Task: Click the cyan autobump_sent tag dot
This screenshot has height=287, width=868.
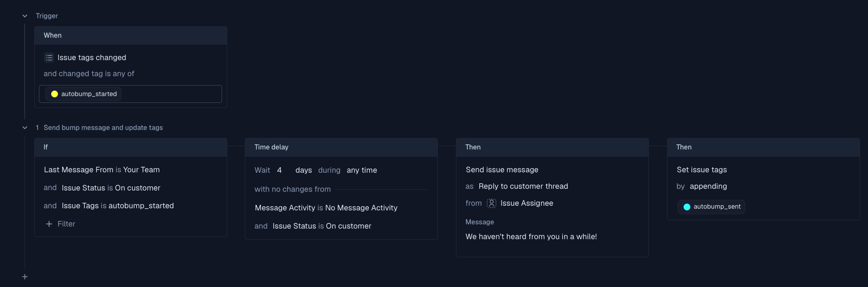Action: click(x=687, y=207)
